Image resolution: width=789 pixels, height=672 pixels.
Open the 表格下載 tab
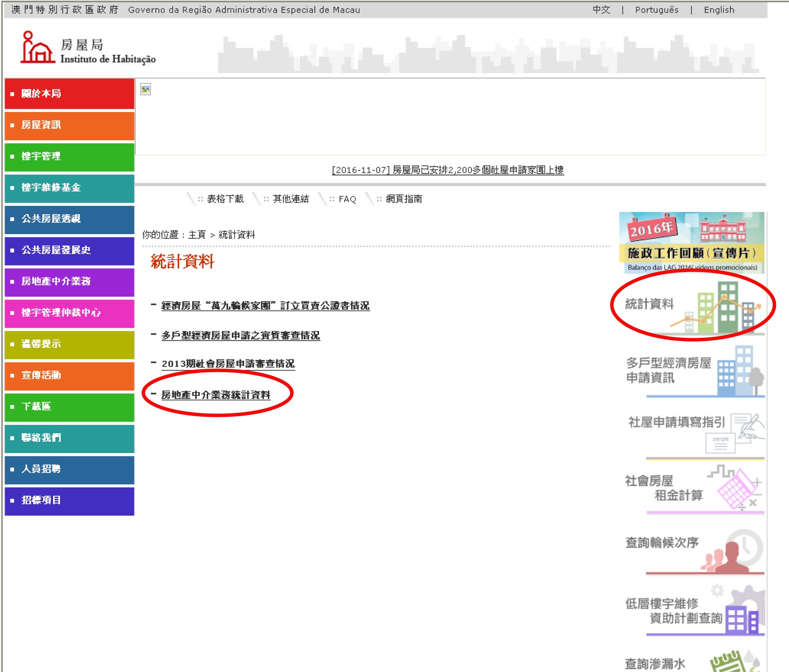pyautogui.click(x=225, y=199)
